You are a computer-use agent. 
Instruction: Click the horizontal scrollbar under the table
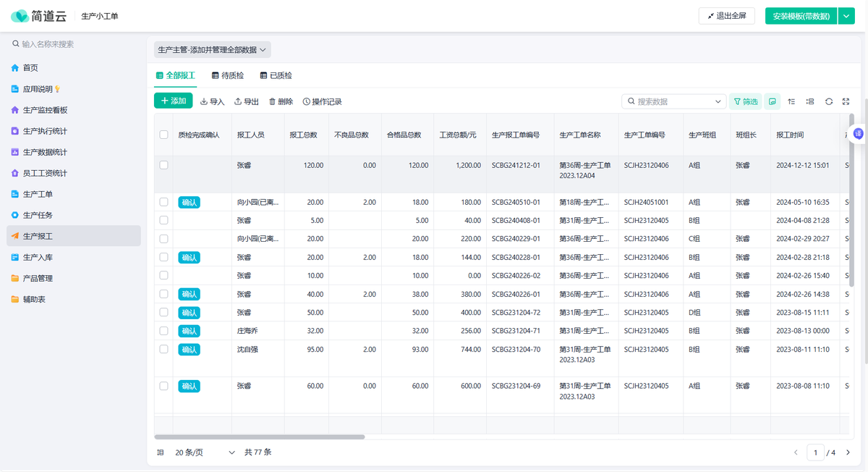pos(260,437)
